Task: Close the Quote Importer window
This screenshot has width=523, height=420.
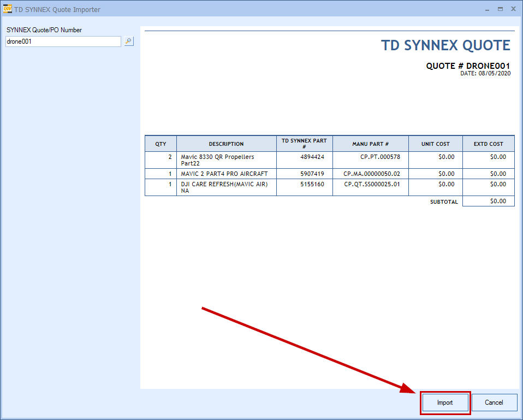Action: [514, 9]
